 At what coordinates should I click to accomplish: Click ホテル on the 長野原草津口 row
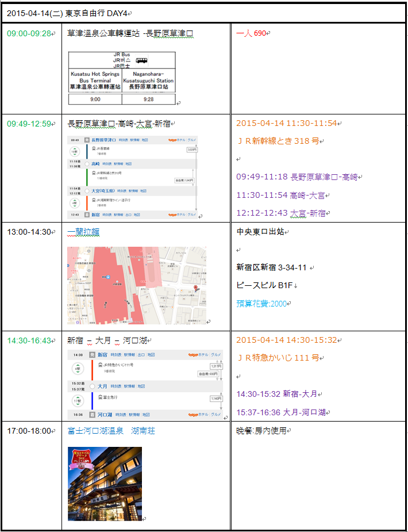click(181, 140)
